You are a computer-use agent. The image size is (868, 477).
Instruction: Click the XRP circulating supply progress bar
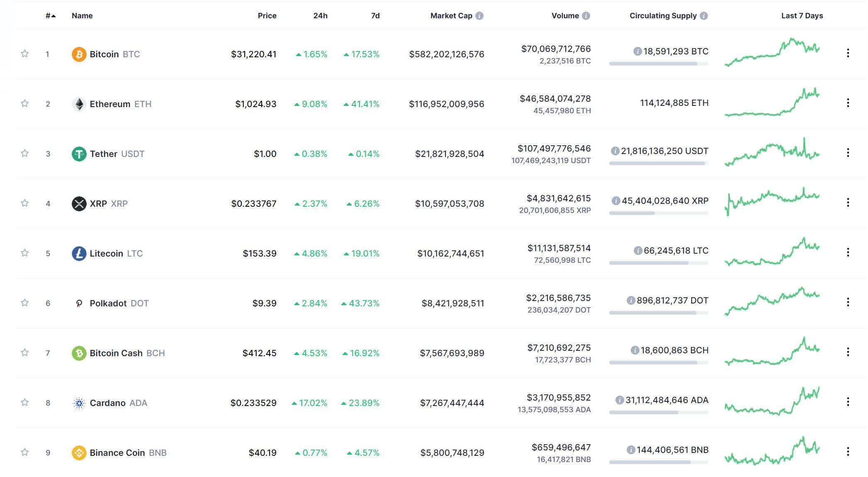pyautogui.click(x=659, y=213)
